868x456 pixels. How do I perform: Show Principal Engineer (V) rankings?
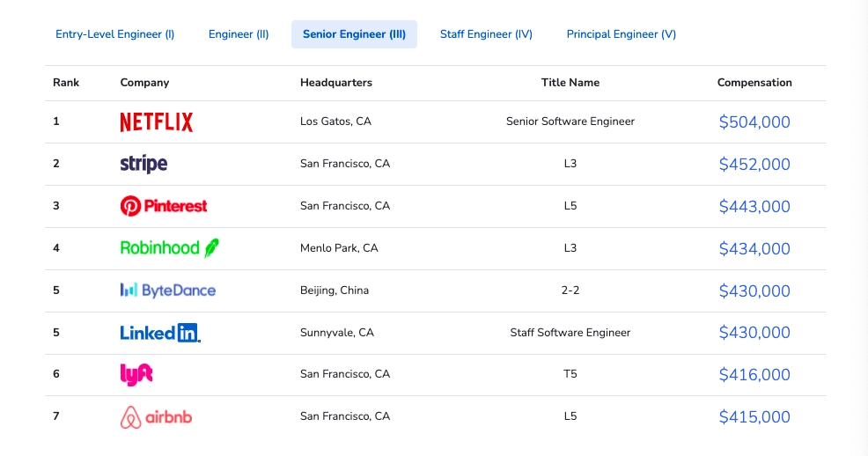coord(622,34)
